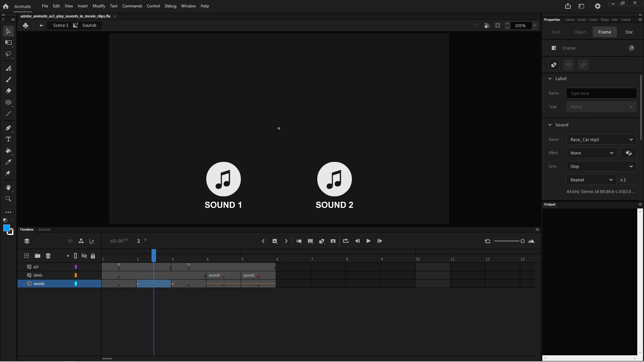Switch to the Actions tab
Viewport: 644px width, 362px height.
click(x=44, y=230)
